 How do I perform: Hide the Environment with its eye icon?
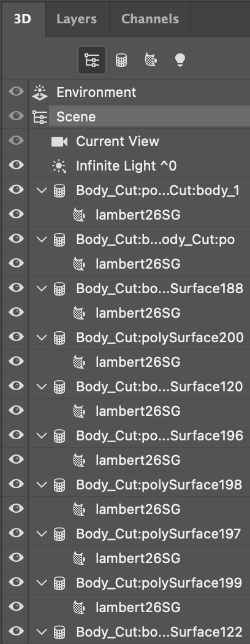(16, 91)
